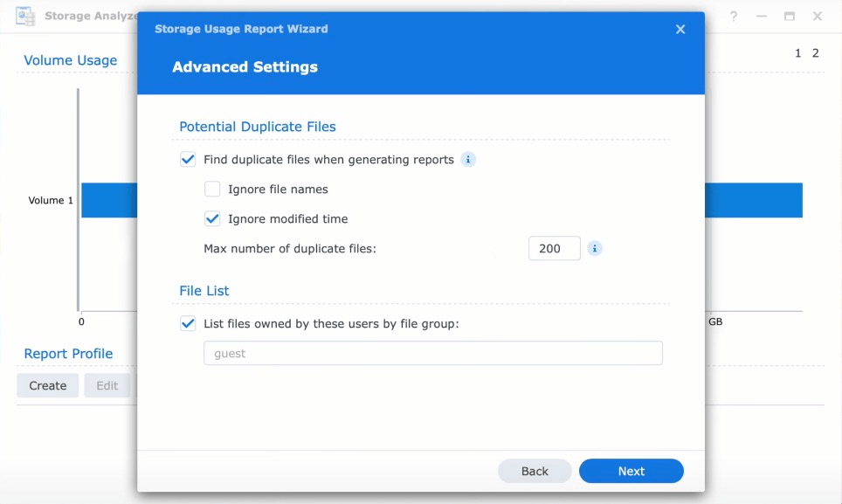This screenshot has width=842, height=504.
Task: Click info icon beside Find duplicate files
Action: pos(468,160)
